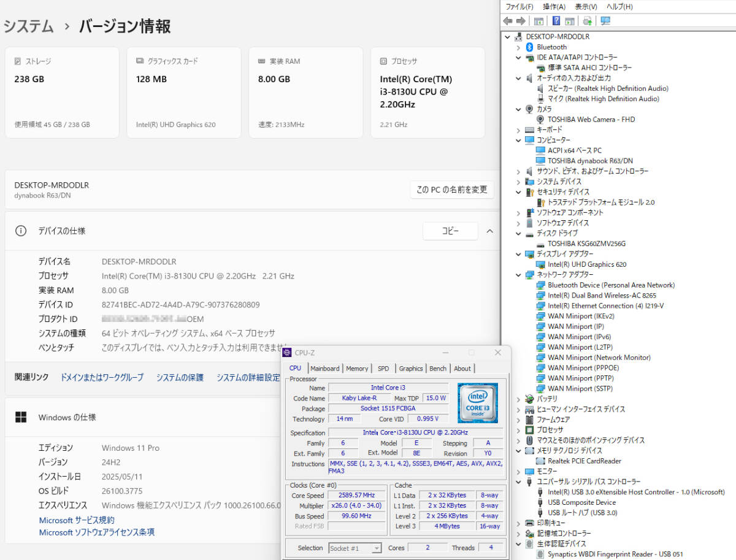Expand the 印刷キュー category
736x560 pixels.
pyautogui.click(x=519, y=523)
